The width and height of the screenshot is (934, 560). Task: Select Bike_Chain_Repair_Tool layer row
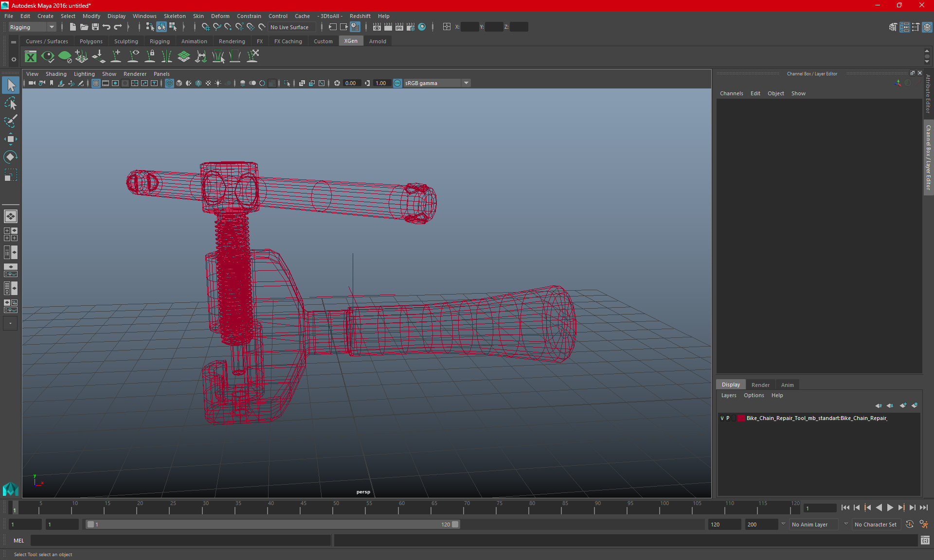pyautogui.click(x=819, y=418)
